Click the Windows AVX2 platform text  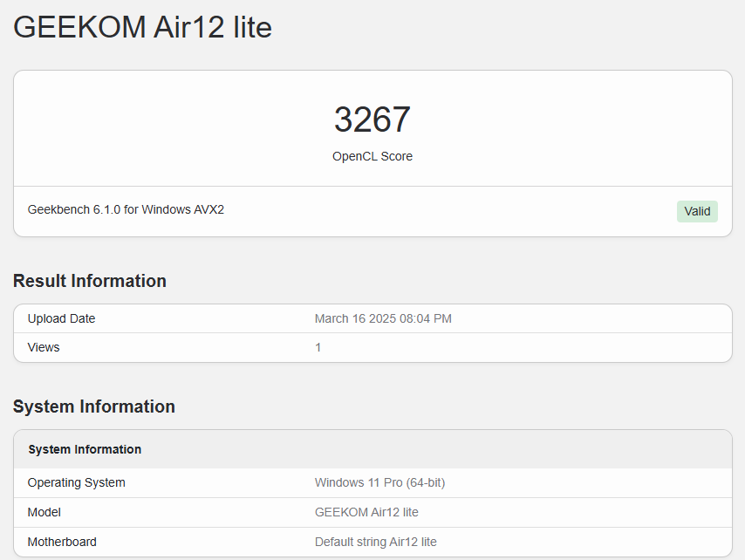point(183,210)
